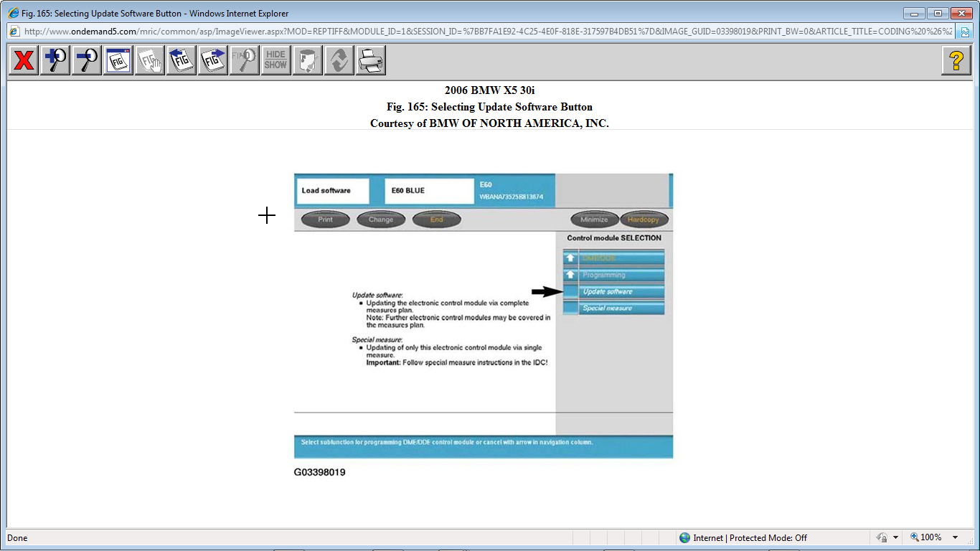980x551 pixels.
Task: Select "Programming" in Control module SELECTION
Action: coord(621,275)
